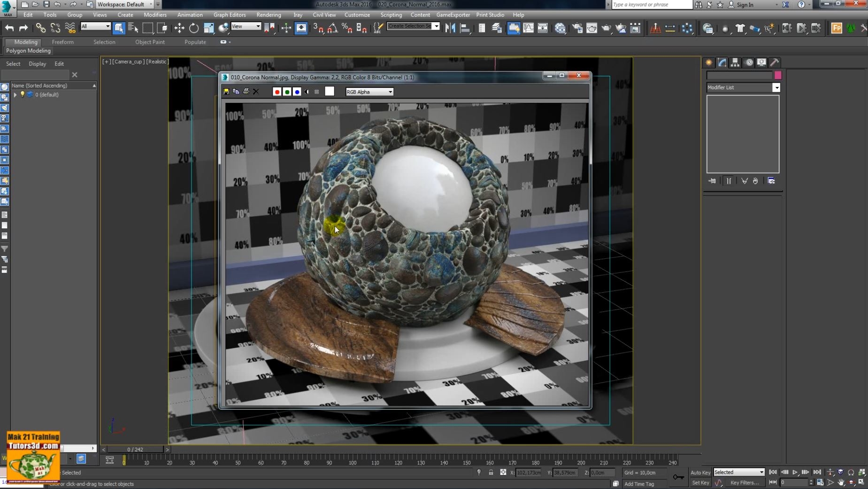Expand the 0 (default) layer tree item
The height and width of the screenshot is (489, 868).
(15, 94)
